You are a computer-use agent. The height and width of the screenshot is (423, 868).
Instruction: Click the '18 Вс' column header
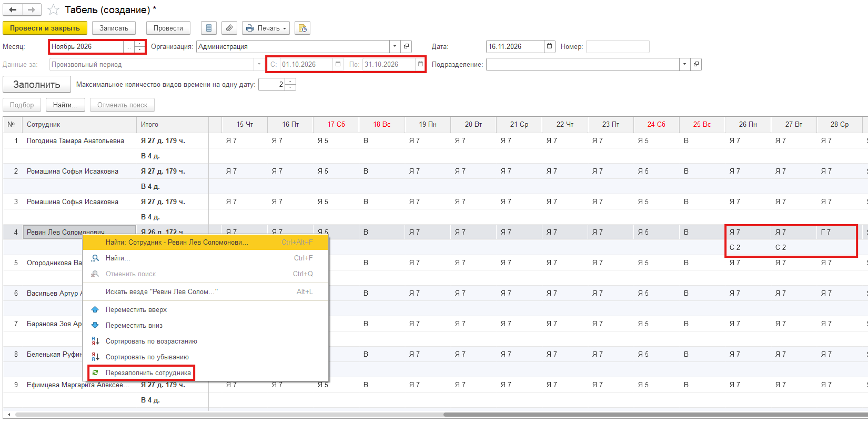(x=382, y=125)
